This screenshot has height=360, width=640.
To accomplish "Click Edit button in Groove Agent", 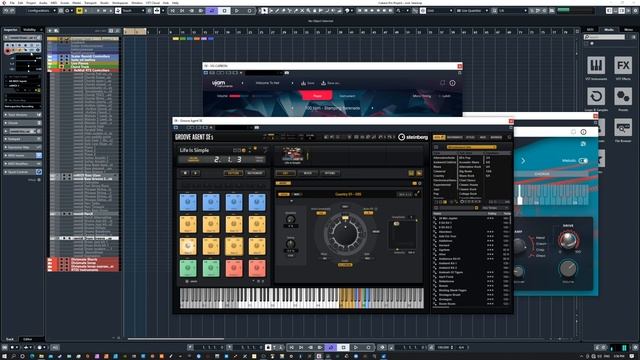I will point(286,173).
